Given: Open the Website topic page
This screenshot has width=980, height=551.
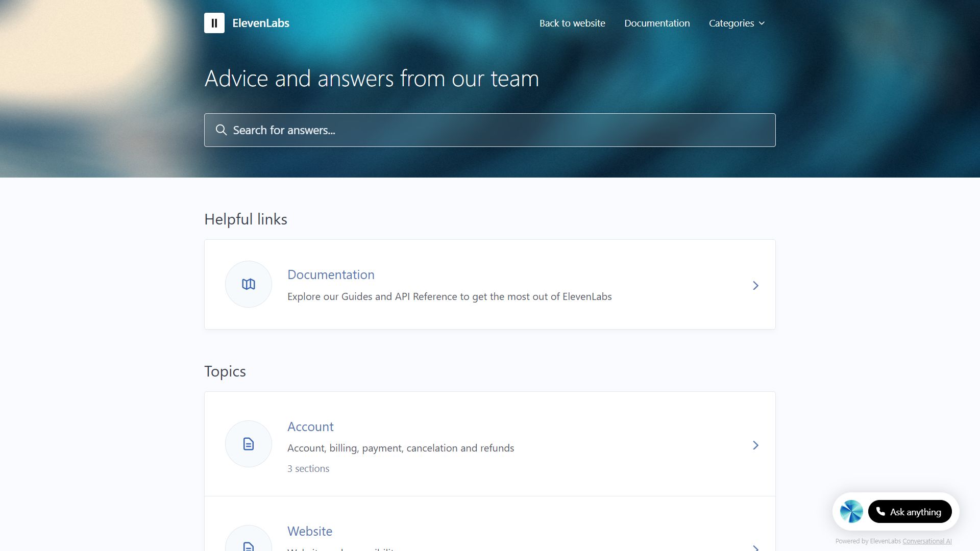Looking at the screenshot, I should pyautogui.click(x=310, y=531).
